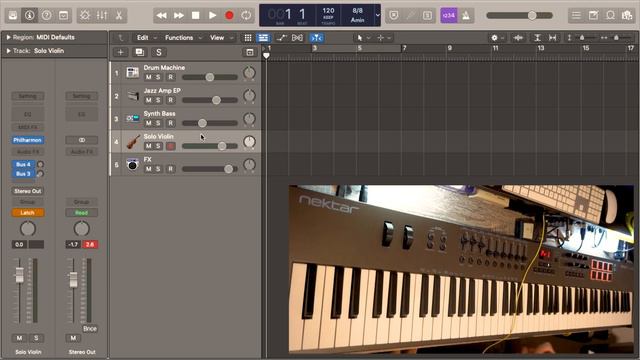
Task: Click the Solo Violin violin icon
Action: [x=133, y=142]
